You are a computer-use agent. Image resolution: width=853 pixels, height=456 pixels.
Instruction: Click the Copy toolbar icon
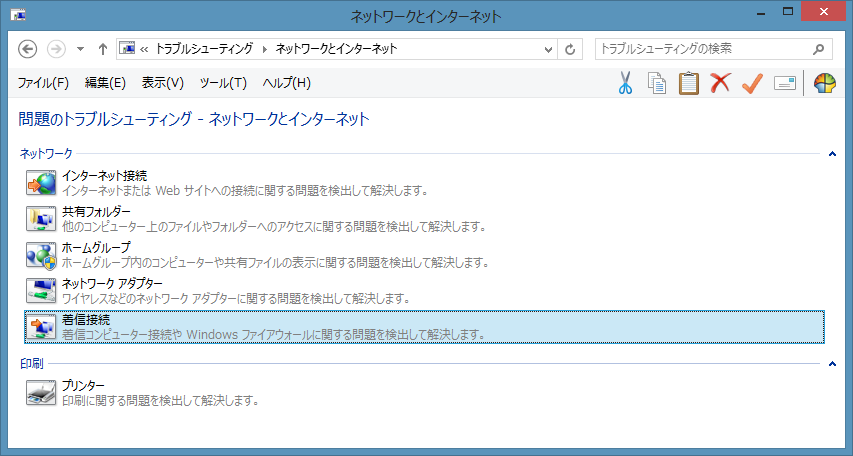pyautogui.click(x=657, y=83)
